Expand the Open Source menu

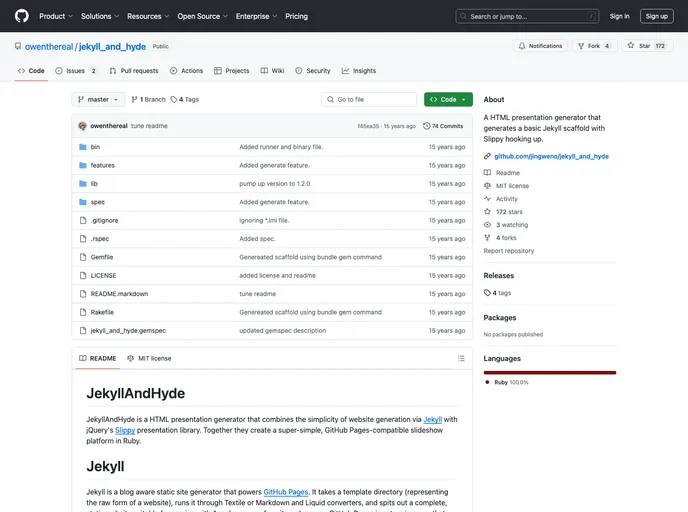[x=202, y=16]
